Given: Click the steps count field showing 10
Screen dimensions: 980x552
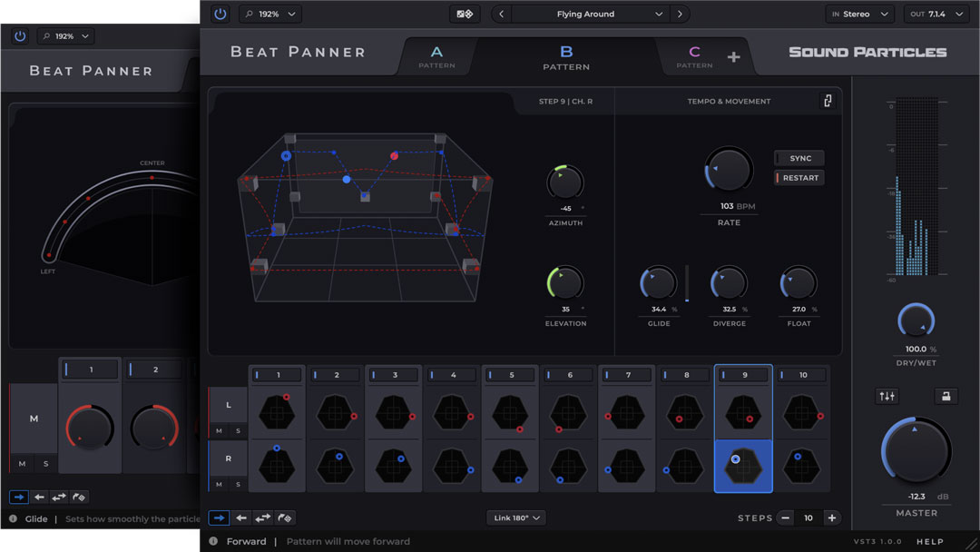Looking at the screenshot, I should click(x=808, y=517).
